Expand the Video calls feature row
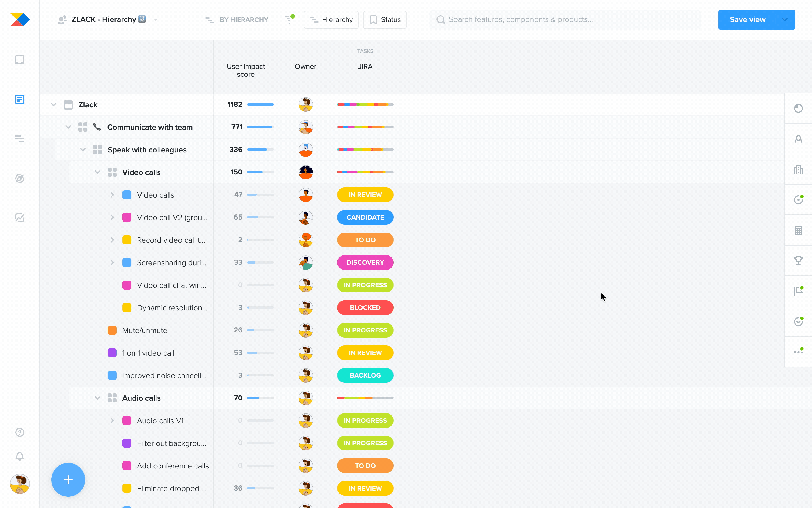The width and height of the screenshot is (812, 508). coord(112,195)
